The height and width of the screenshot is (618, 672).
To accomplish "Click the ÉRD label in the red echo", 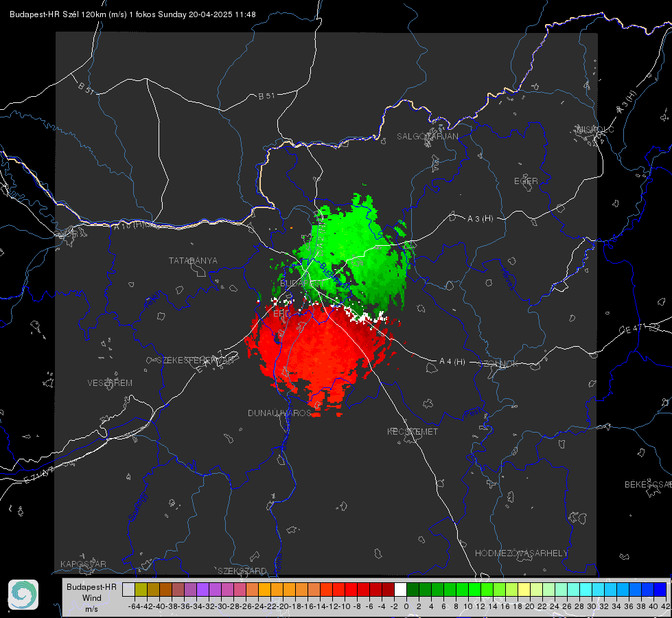I will (281, 314).
